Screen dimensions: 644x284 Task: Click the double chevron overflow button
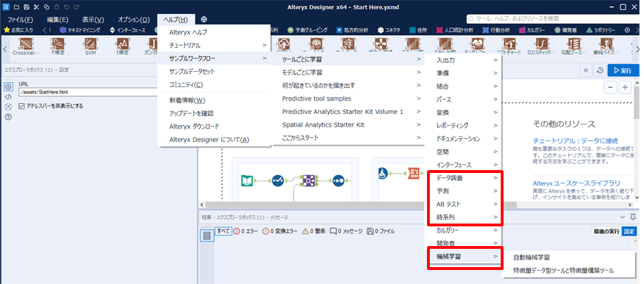point(586,70)
